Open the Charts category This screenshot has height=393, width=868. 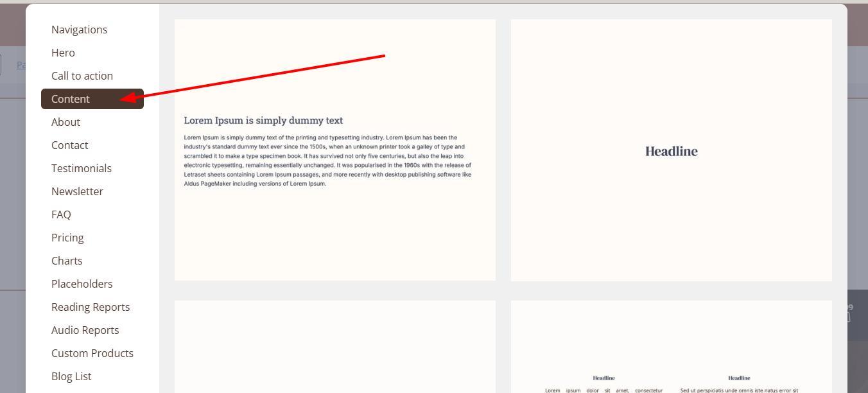[x=67, y=261]
